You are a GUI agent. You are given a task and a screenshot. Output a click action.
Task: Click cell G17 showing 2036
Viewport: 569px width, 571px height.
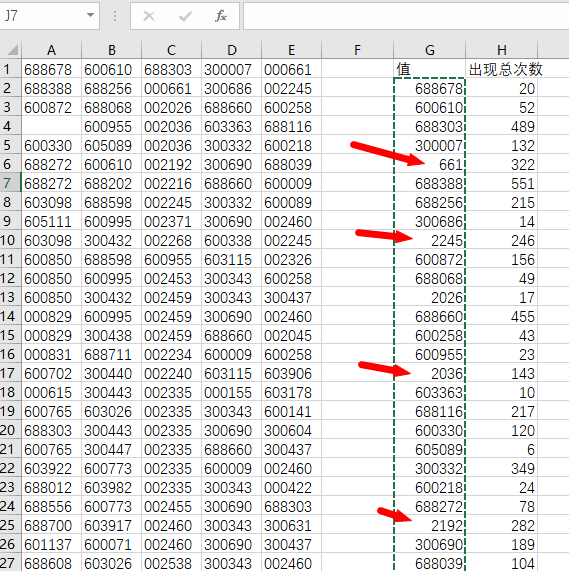tap(430, 373)
